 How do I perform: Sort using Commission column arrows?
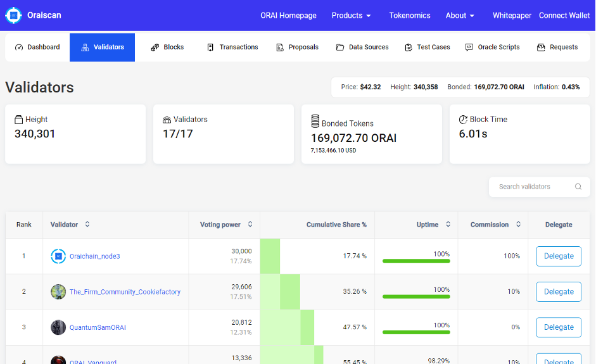(518, 225)
